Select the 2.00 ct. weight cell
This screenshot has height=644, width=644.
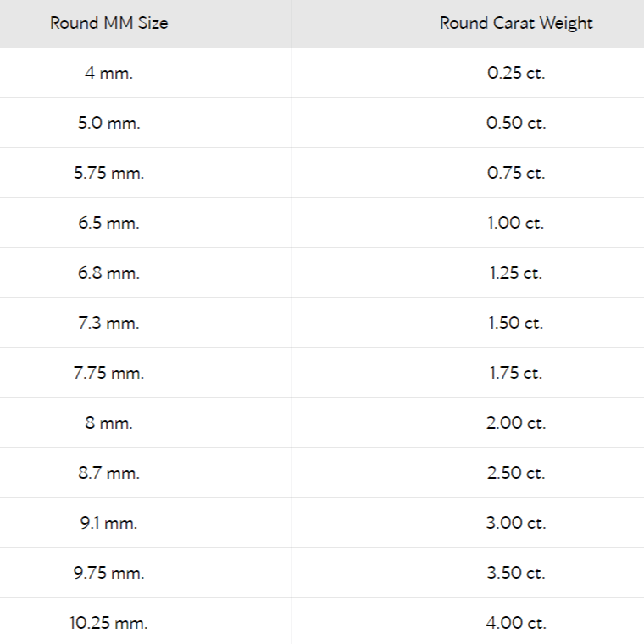click(x=516, y=423)
